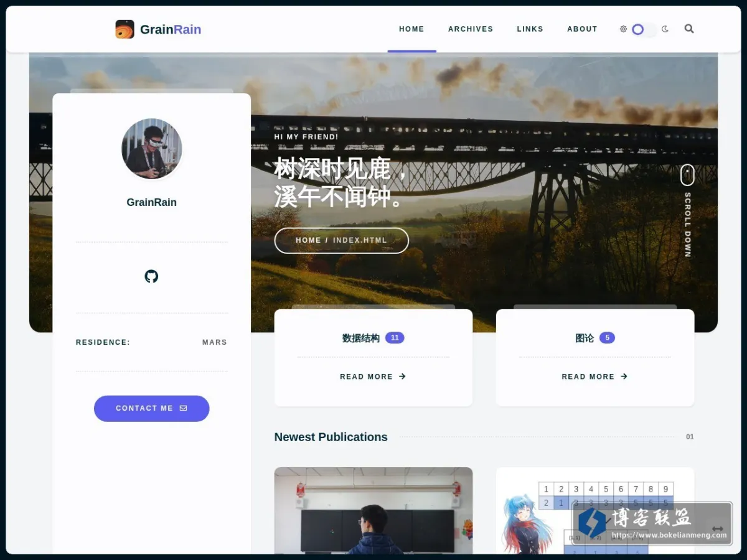Image resolution: width=747 pixels, height=560 pixels.
Task: Click the scroll down mouse icon
Action: pyautogui.click(x=687, y=175)
